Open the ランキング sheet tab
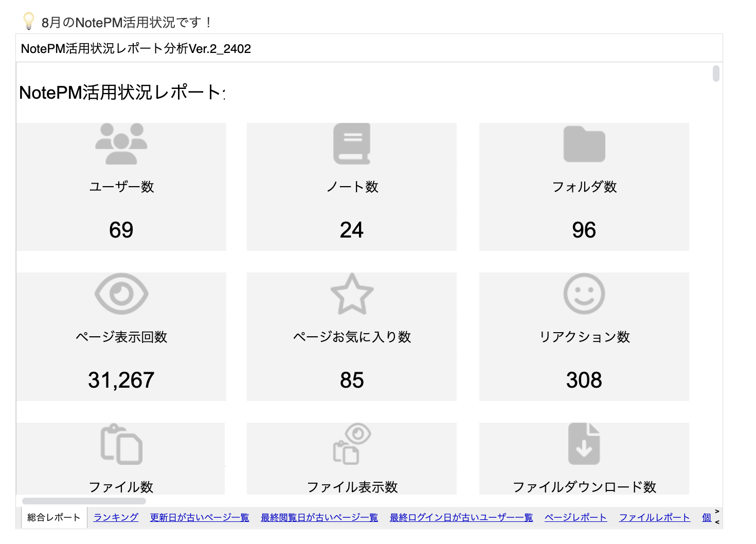This screenshot has width=756, height=544. [116, 517]
